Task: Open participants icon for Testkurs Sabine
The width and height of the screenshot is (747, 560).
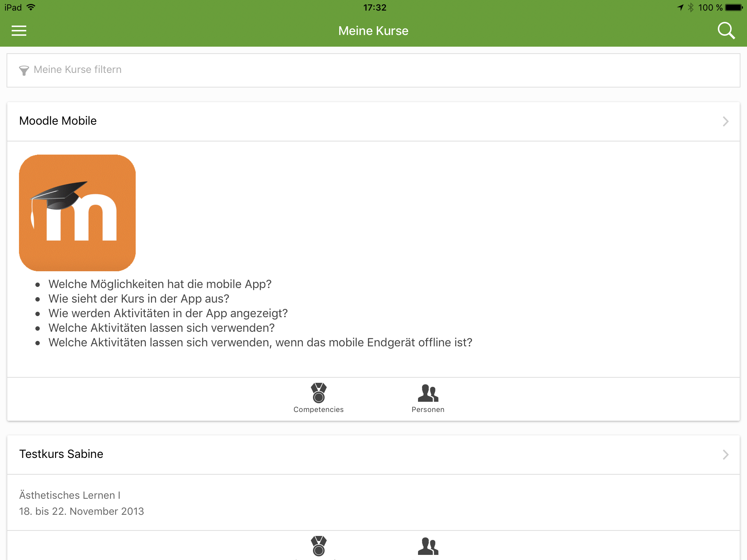Action: pos(428,546)
